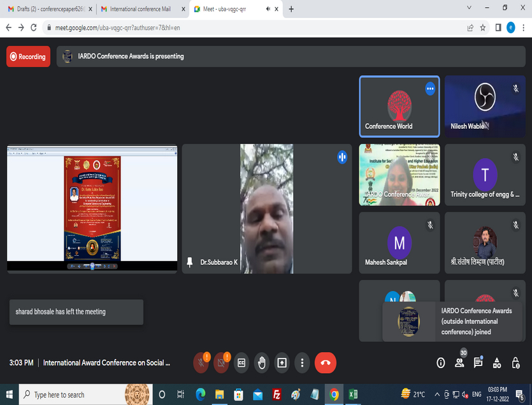Open the volume icon in system tray

(465, 394)
